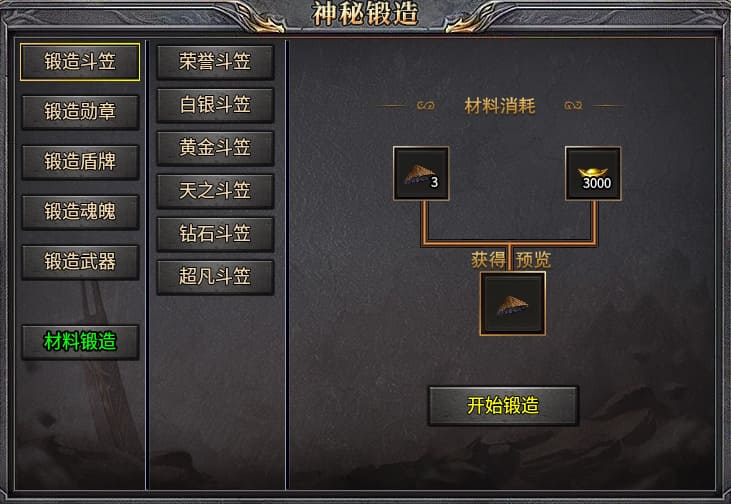Click the bamboo hat material slot icon
Viewport: 731px width, 504px height.
(421, 173)
